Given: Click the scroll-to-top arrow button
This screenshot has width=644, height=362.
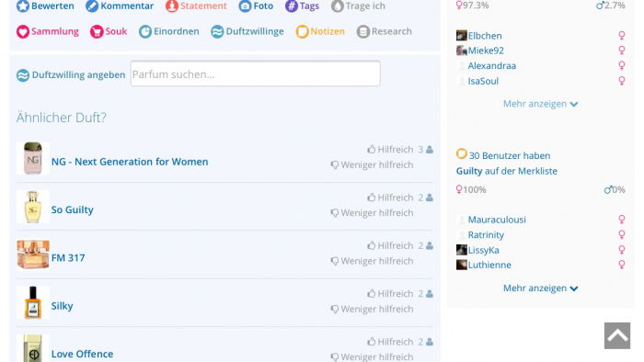Looking at the screenshot, I should [617, 335].
